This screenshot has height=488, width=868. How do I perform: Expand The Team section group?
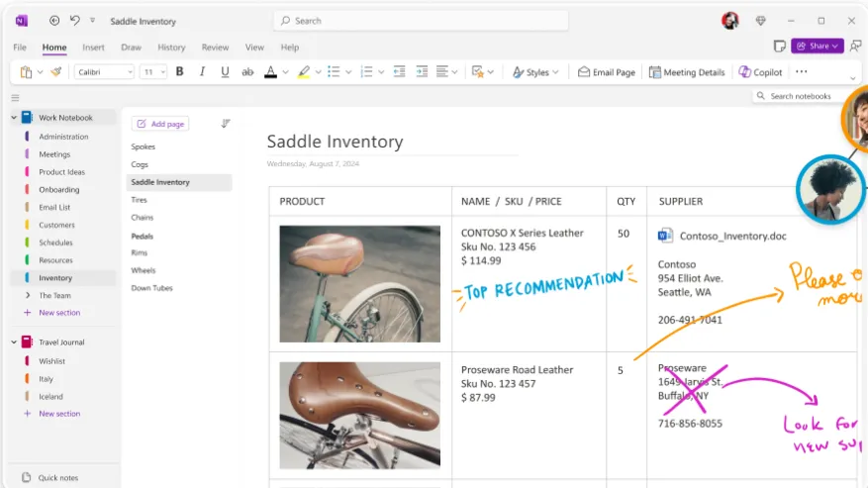[x=28, y=295]
